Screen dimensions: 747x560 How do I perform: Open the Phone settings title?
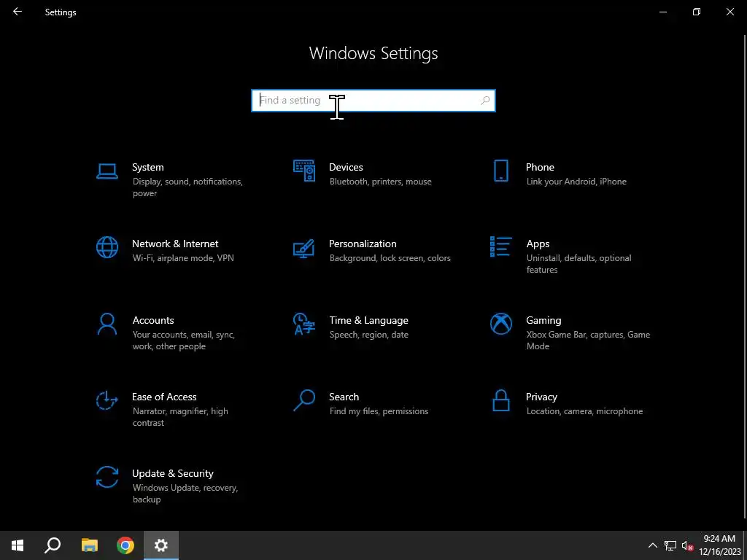(540, 167)
